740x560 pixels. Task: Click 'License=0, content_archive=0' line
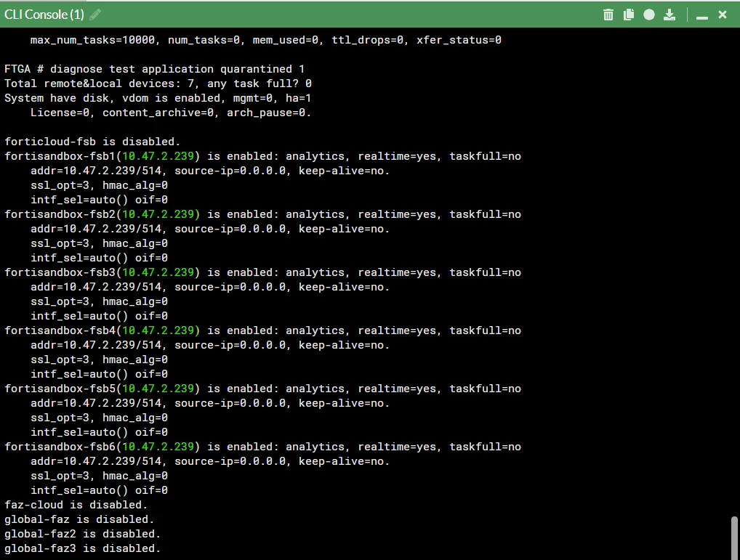tap(171, 113)
